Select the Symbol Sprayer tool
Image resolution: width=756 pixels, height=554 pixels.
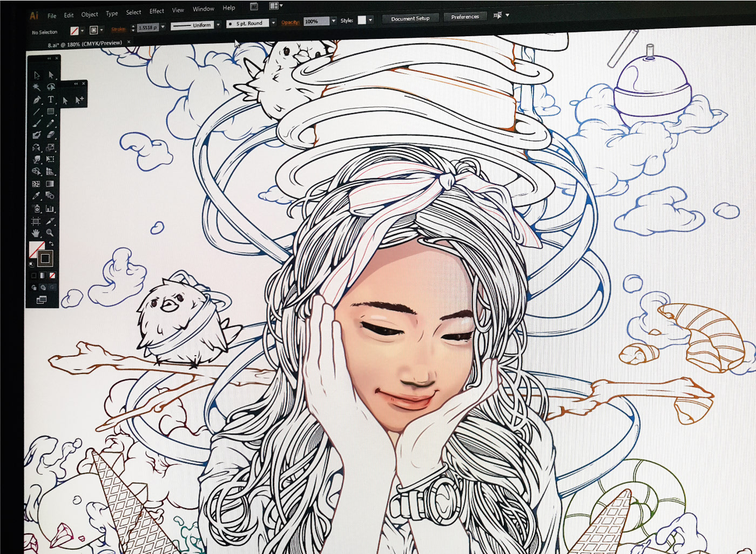(x=36, y=209)
